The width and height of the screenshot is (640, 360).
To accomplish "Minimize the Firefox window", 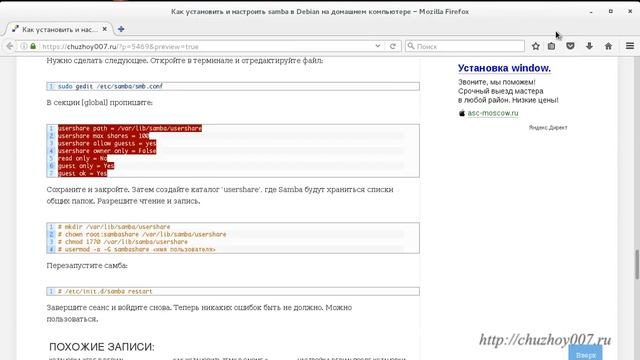I will click(x=591, y=11).
